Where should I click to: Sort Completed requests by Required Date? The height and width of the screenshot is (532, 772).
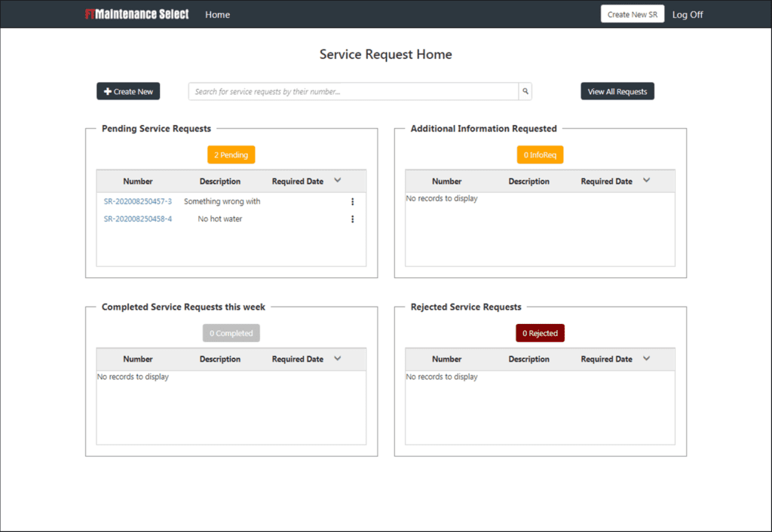click(297, 359)
